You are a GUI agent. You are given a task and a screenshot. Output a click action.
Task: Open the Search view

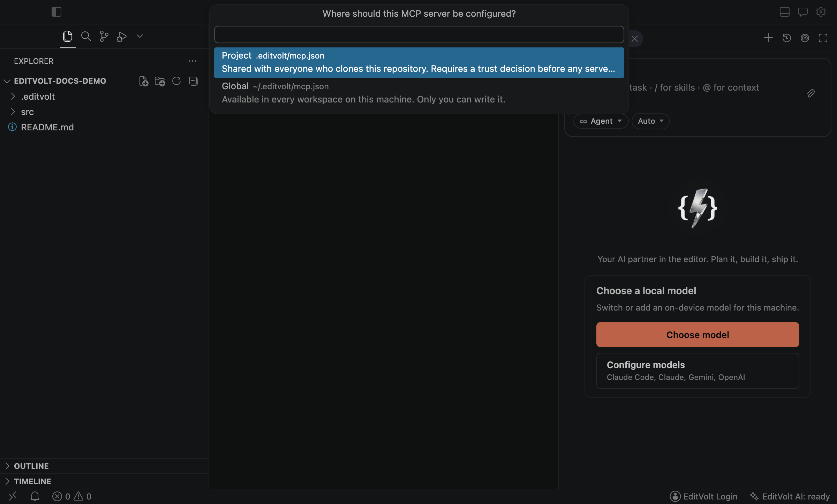point(86,36)
